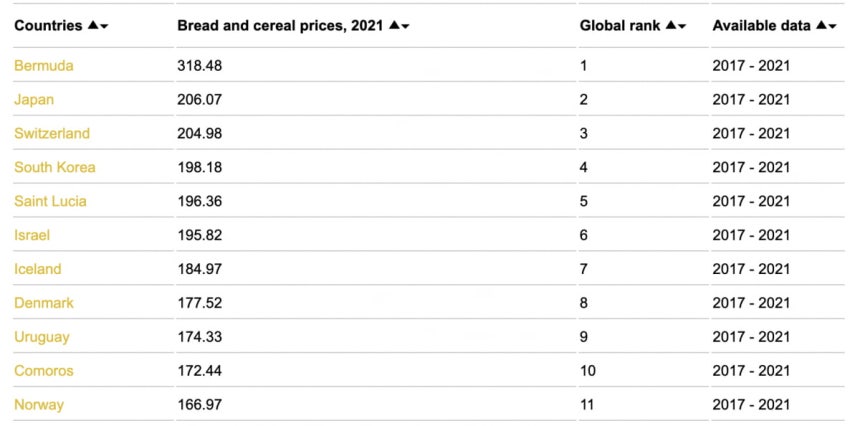This screenshot has height=426, width=860.
Task: Open the Japan country link
Action: pyautogui.click(x=34, y=100)
